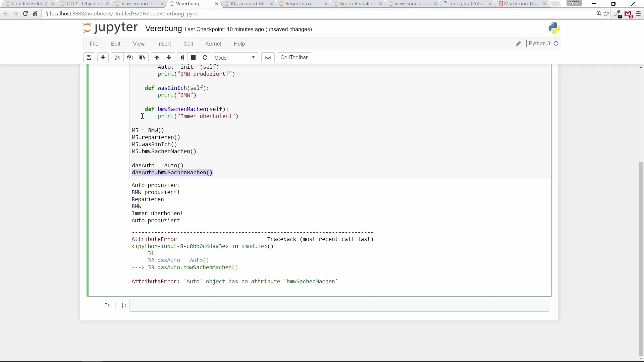The height and width of the screenshot is (362, 644).
Task: Go back with the browser back arrow
Action: tap(6, 14)
